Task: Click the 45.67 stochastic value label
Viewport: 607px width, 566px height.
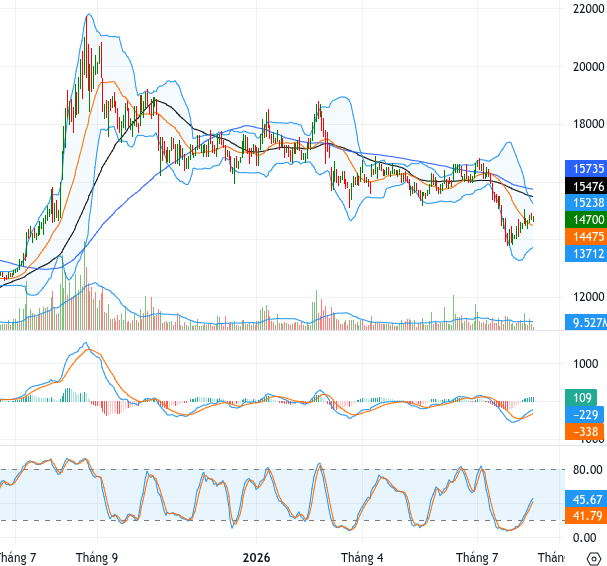Action: pos(586,499)
